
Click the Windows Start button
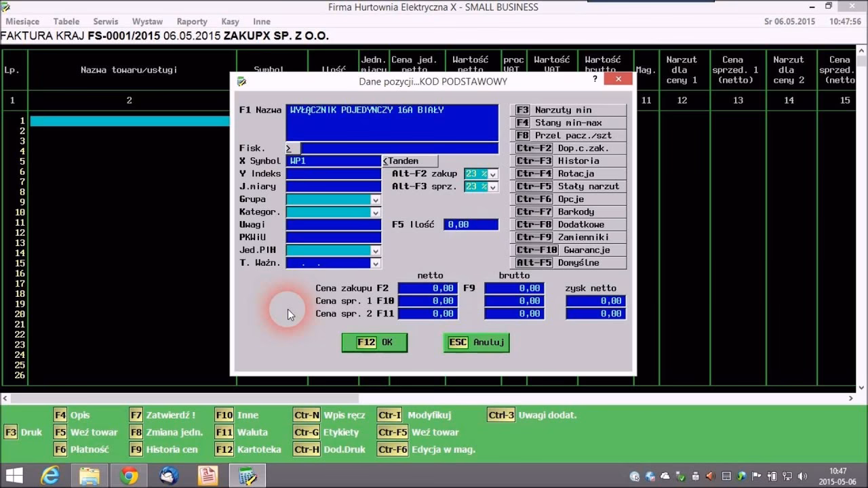point(14,476)
